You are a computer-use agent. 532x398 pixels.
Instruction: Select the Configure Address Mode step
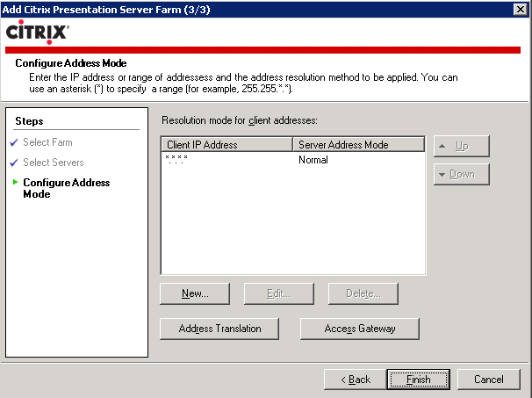click(66, 188)
